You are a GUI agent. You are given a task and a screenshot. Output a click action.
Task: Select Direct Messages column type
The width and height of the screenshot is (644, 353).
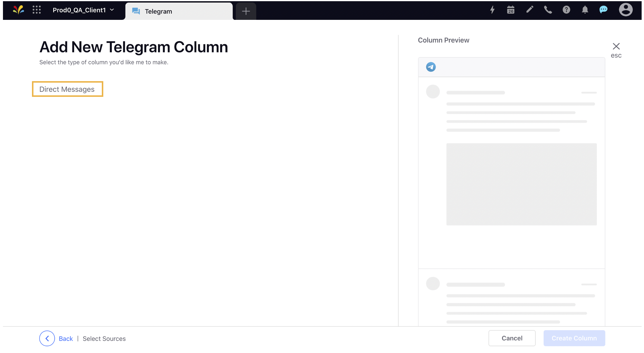(67, 89)
